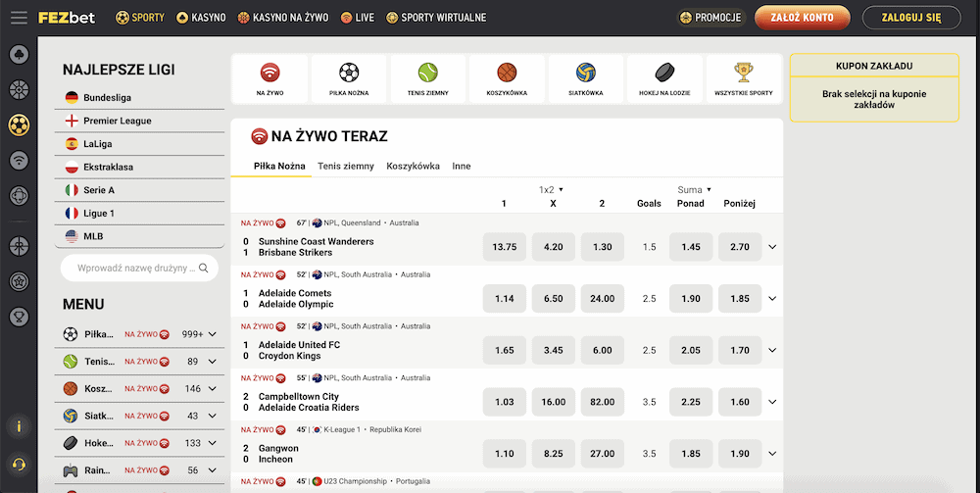Viewport: 980px width, 493px height.
Task: Expand the Piłka menu row chevron
Action: click(213, 334)
